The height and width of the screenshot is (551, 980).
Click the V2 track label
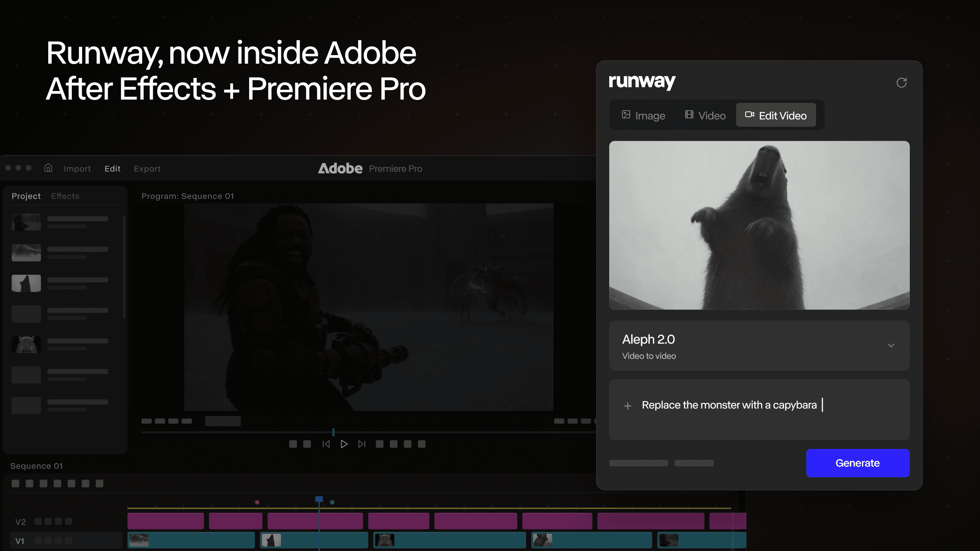point(20,522)
